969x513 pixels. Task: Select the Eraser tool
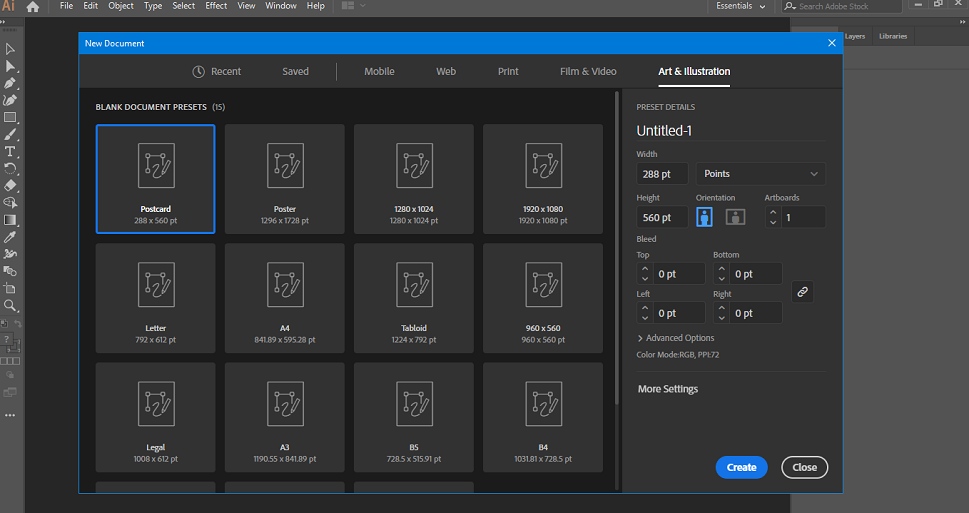[10, 185]
